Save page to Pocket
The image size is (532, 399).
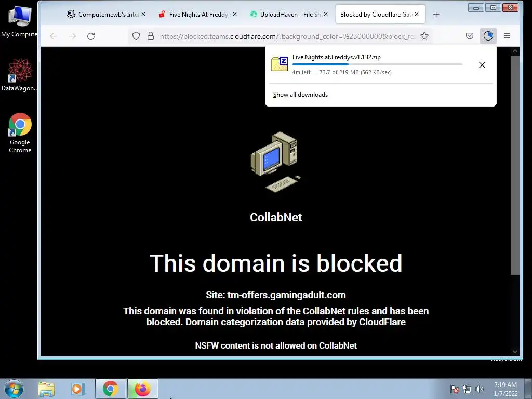point(470,36)
